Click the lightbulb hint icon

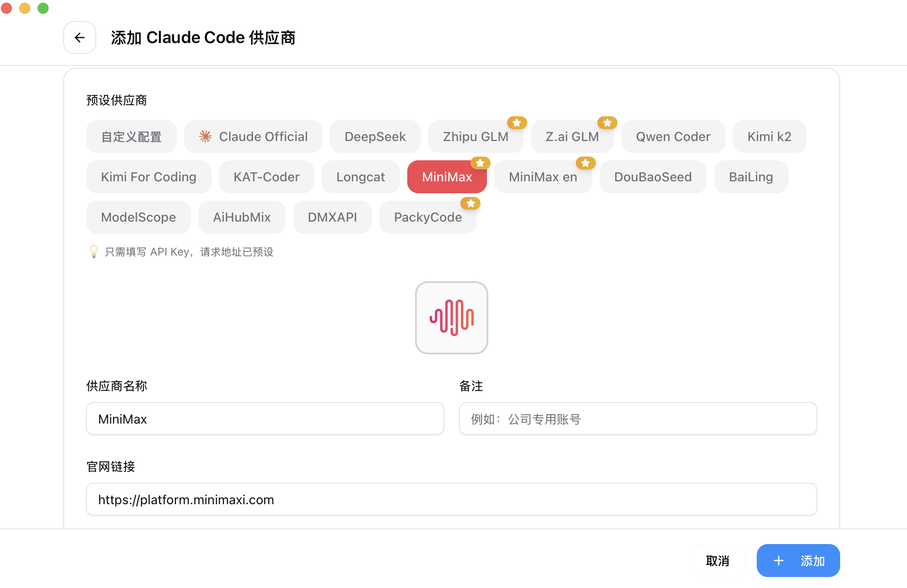click(x=93, y=251)
